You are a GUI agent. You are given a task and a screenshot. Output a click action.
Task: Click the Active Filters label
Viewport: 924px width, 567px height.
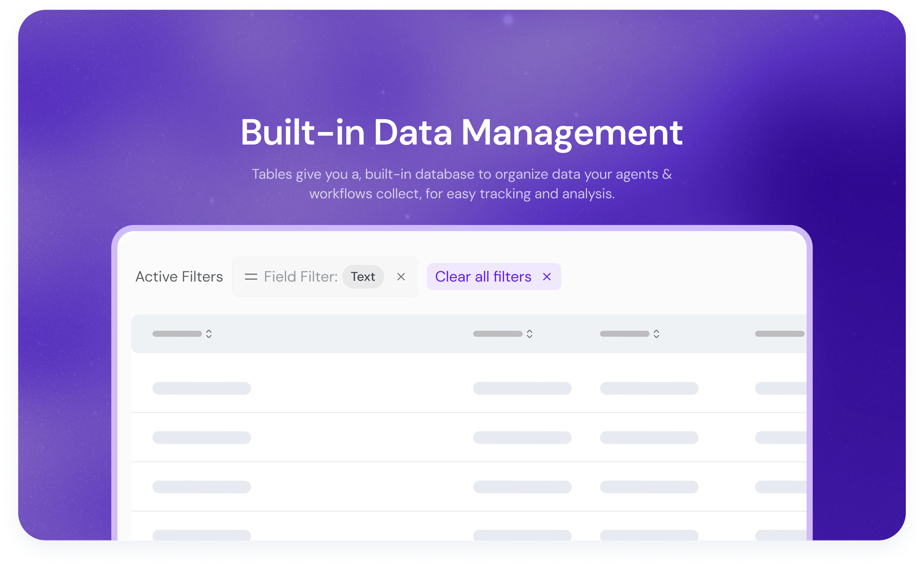point(179,277)
